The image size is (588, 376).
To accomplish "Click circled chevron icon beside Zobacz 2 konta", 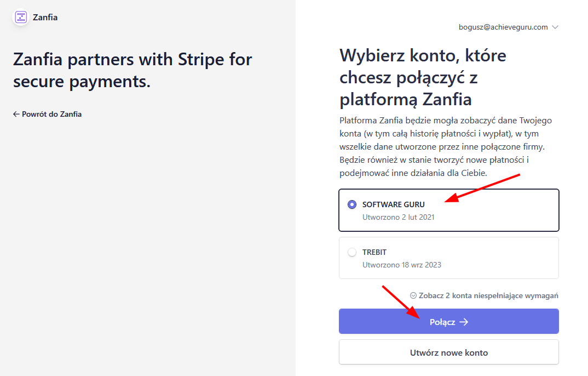I will tap(413, 295).
